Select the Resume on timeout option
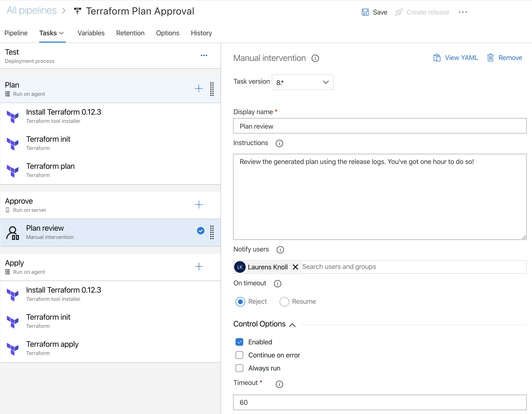This screenshot has height=414, width=532. (x=284, y=302)
